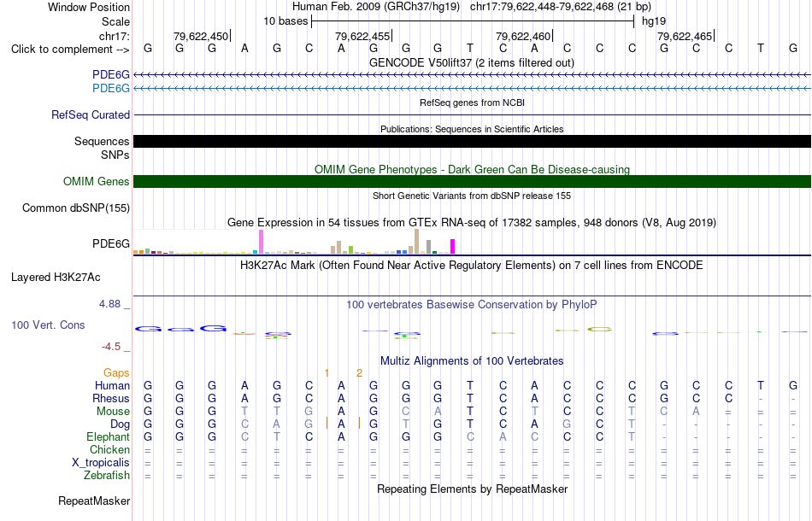Click 'Repeating Elements by RepeatMasker' title
Viewport: 812px width, 521px height.
472,489
